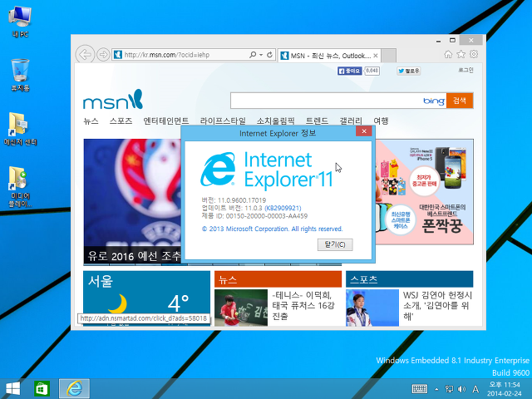Click the volume speaker tray icon

point(461,389)
